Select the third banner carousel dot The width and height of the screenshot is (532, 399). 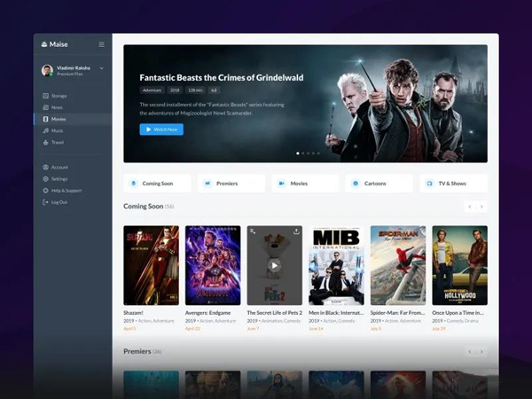[308, 153]
